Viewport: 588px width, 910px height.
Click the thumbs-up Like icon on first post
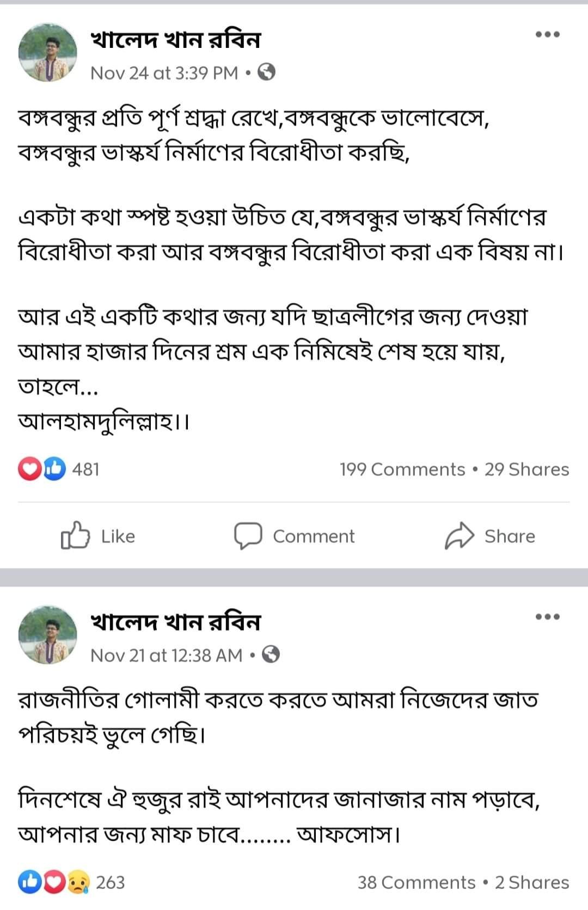click(75, 536)
